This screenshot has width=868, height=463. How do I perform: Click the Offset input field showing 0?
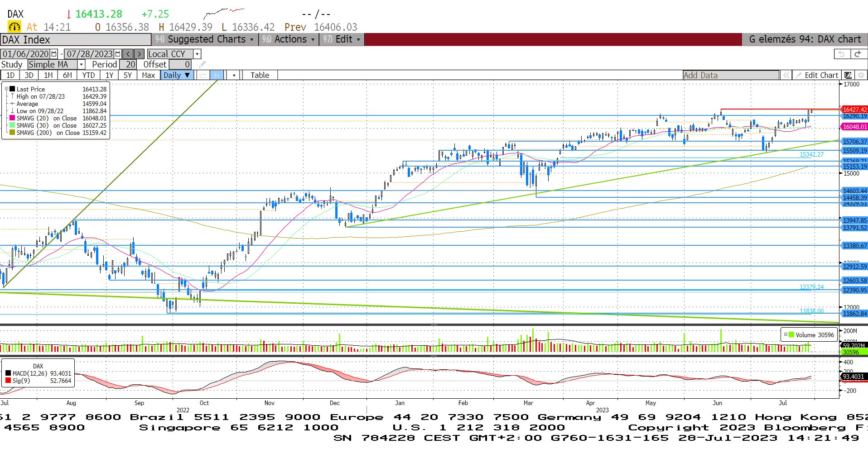click(x=180, y=64)
